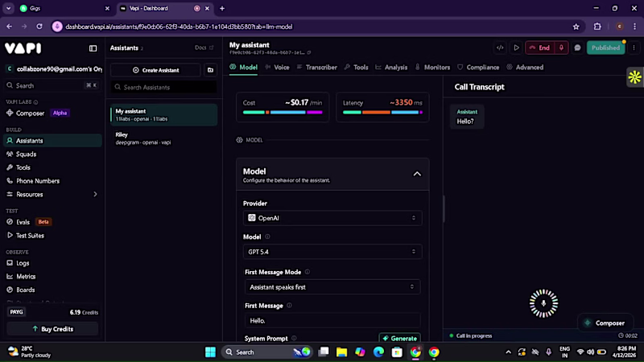Open the assistant more options menu

click(x=634, y=47)
